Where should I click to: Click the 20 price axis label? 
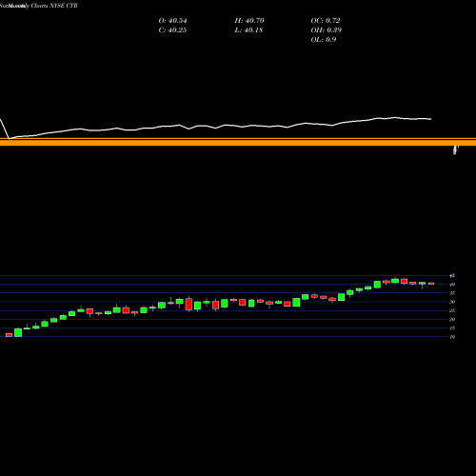(x=452, y=320)
